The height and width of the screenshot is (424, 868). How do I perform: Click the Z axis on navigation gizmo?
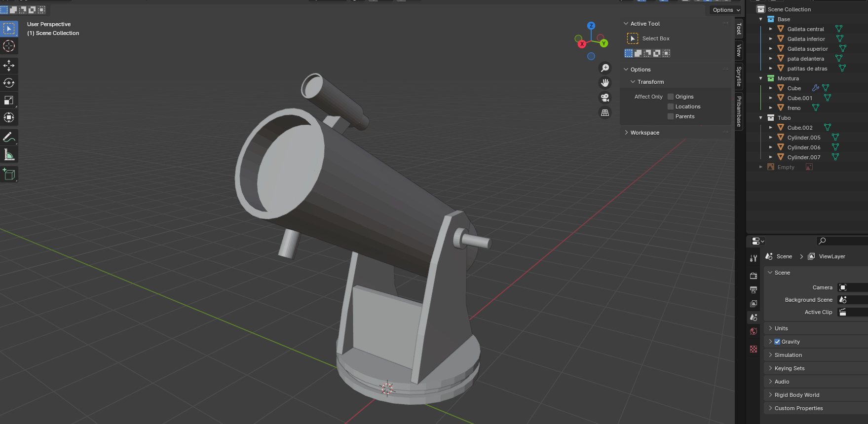(x=591, y=26)
